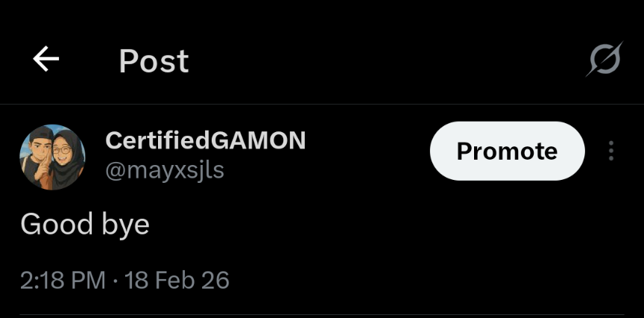Open profile via CertifiedGAMON display name
Viewport: 644px width, 318px height.
206,140
